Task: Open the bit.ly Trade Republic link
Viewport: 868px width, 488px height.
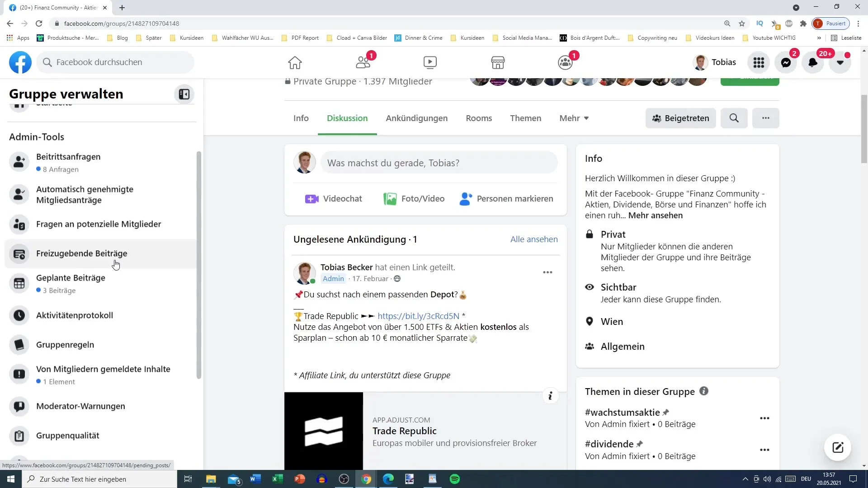Action: coord(418,316)
